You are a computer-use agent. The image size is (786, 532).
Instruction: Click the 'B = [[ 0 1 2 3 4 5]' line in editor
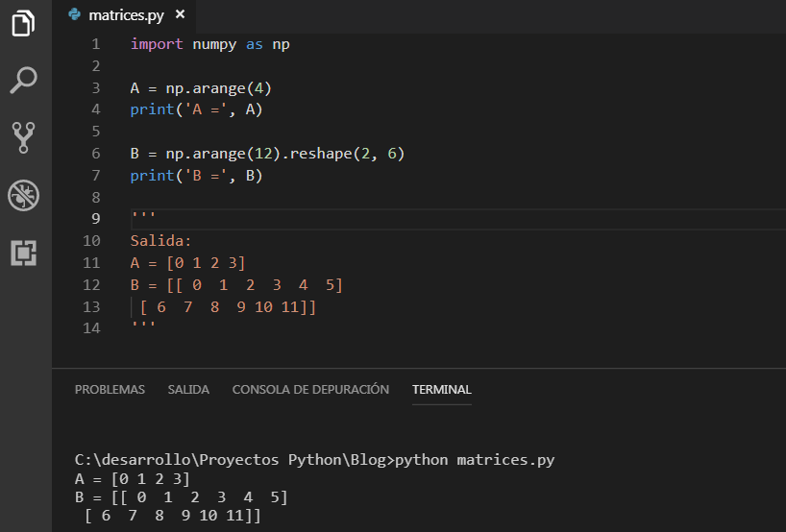tap(236, 285)
